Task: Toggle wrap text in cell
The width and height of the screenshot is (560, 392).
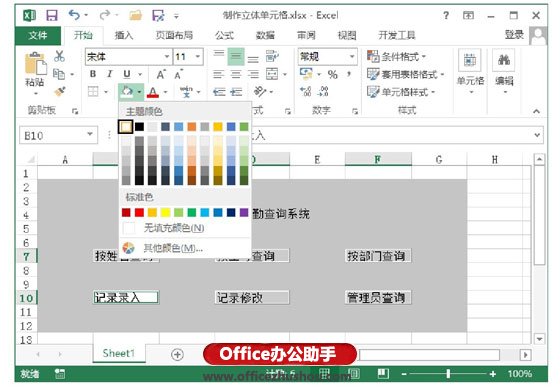Action: [x=272, y=56]
